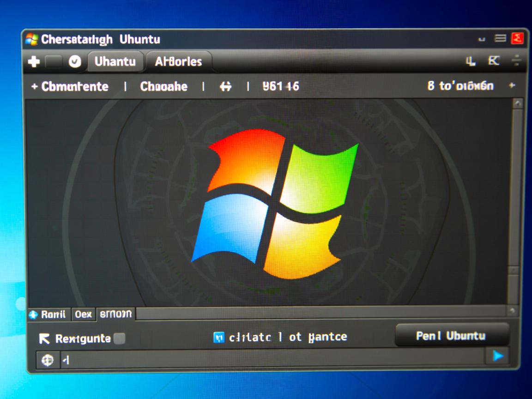Switch to the Alborles tab
This screenshot has width=532, height=399.
178,61
